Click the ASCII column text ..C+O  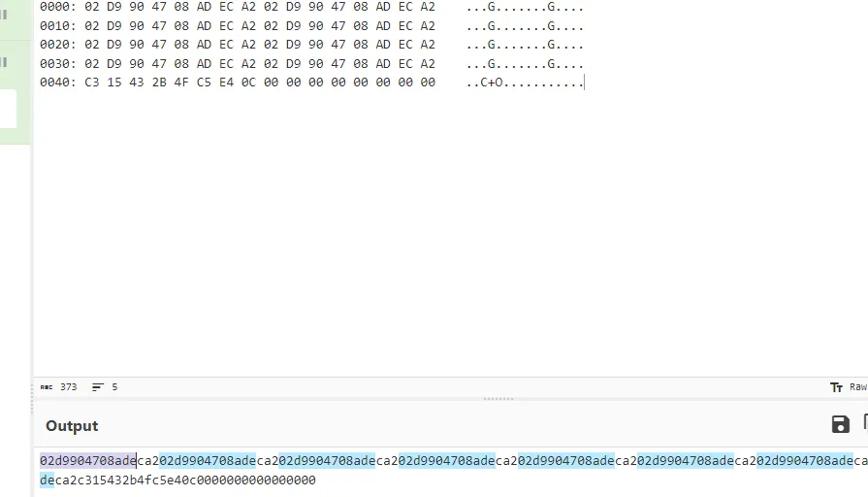pos(484,83)
